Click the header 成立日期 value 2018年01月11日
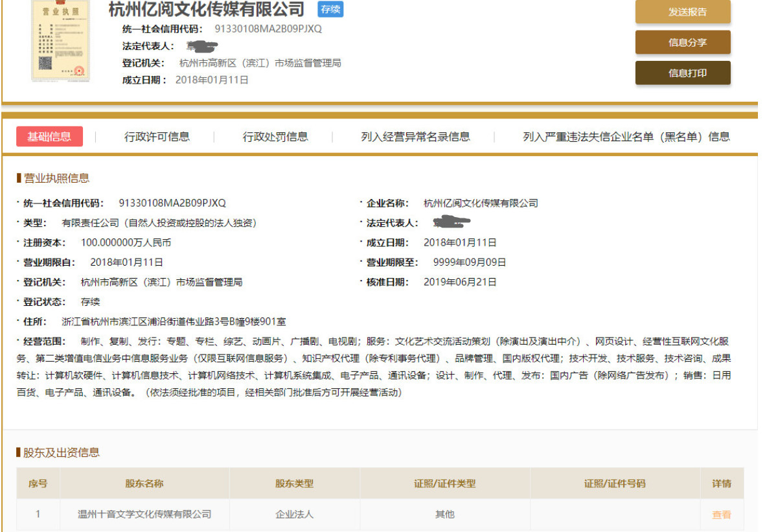Viewport: 767px width, 532px height. click(x=212, y=80)
